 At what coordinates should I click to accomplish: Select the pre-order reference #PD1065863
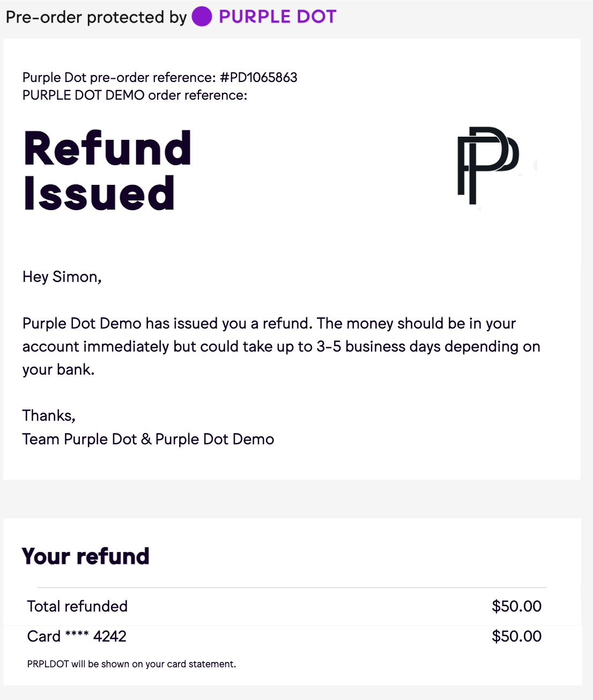tap(258, 77)
